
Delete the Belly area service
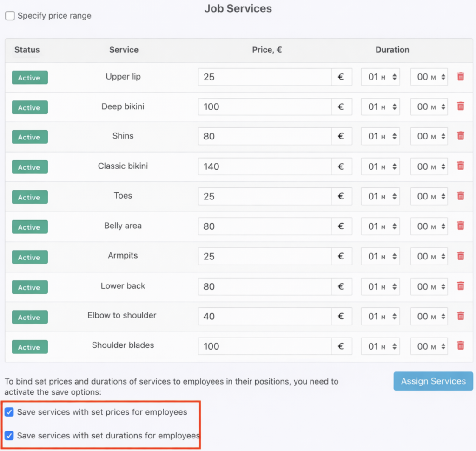coord(461,226)
